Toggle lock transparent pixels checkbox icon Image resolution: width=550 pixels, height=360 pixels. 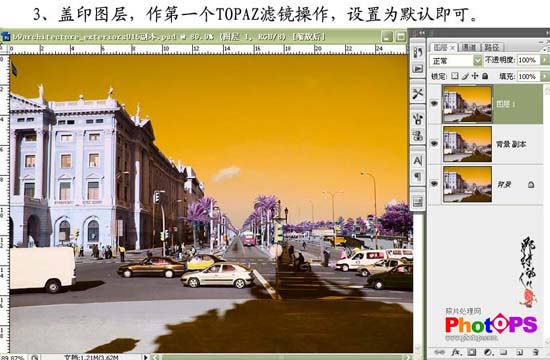coord(455,76)
